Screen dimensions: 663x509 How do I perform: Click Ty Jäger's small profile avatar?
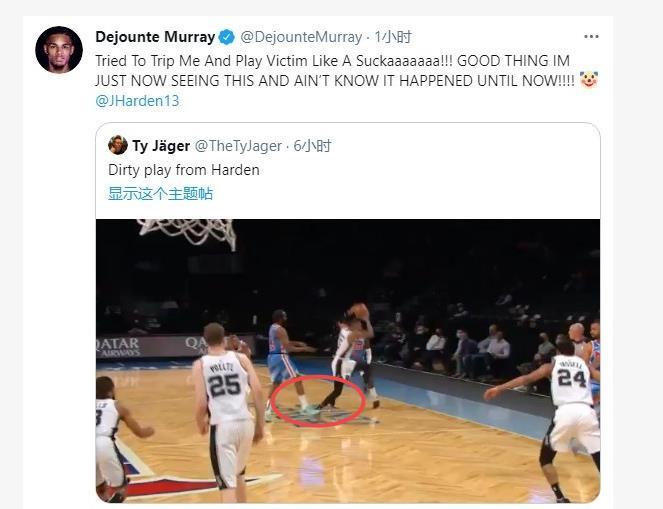tap(118, 145)
